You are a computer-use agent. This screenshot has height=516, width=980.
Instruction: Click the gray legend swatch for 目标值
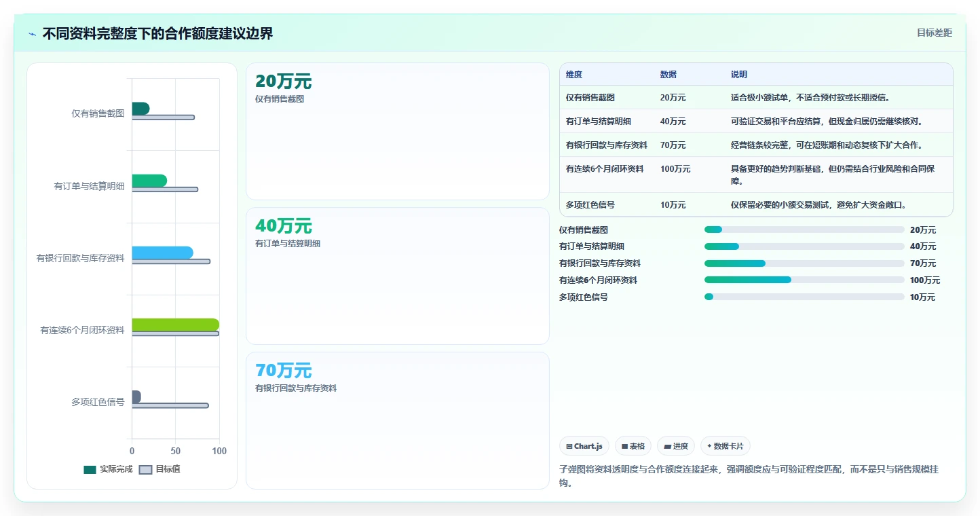[145, 470]
